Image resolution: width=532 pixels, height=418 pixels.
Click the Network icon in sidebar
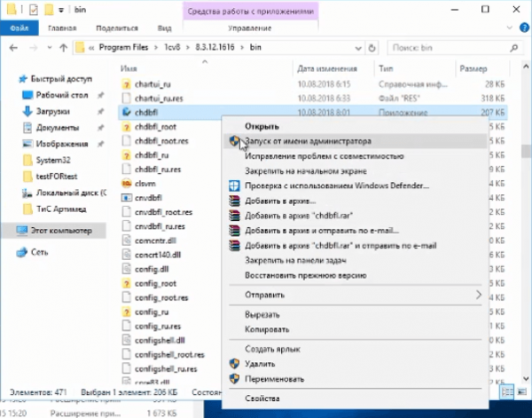22,252
